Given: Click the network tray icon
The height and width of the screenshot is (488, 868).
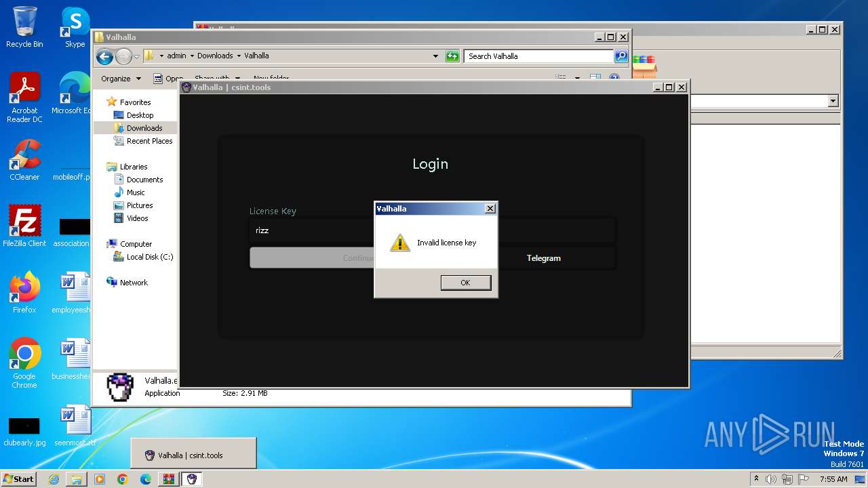Looking at the screenshot, I should pyautogui.click(x=787, y=479).
